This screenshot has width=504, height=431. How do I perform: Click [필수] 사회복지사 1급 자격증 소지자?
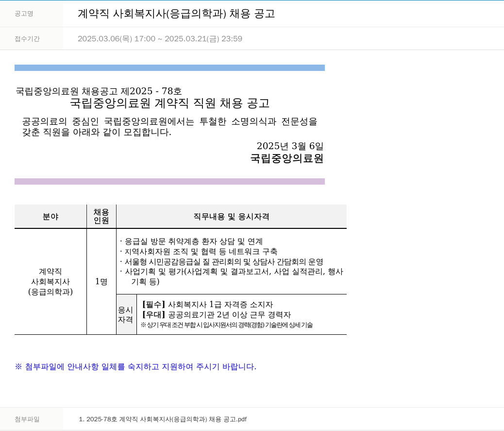click(207, 304)
